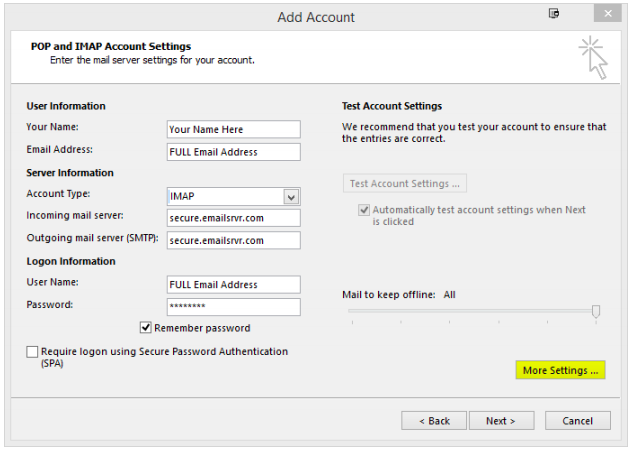Click the Mail to keep offline slider handle
This screenshot has height=451, width=635.
(x=596, y=311)
